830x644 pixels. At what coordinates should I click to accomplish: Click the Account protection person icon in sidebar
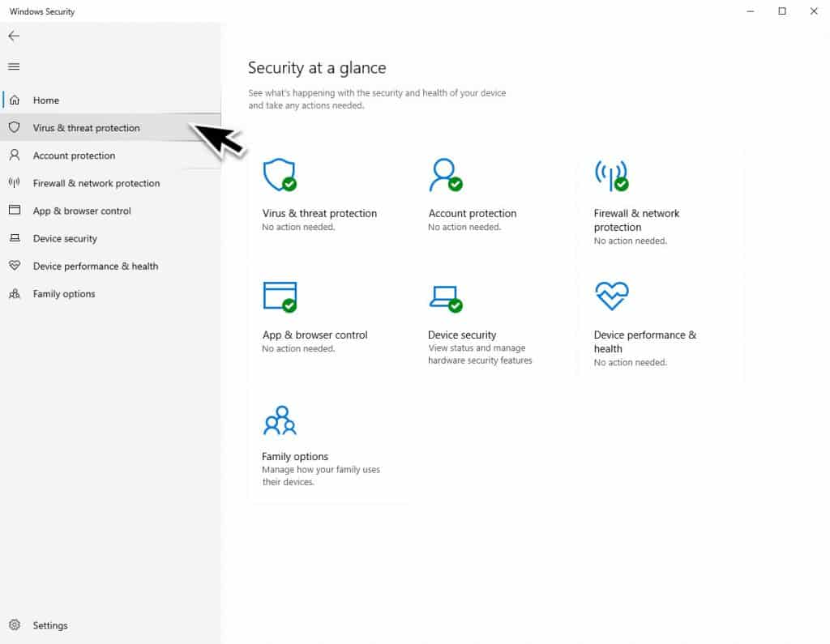coord(15,156)
